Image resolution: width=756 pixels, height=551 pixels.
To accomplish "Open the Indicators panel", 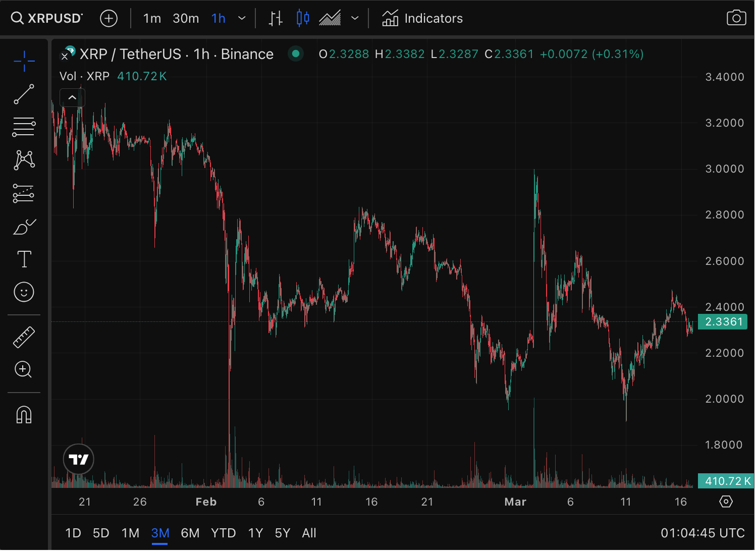I will coord(422,18).
